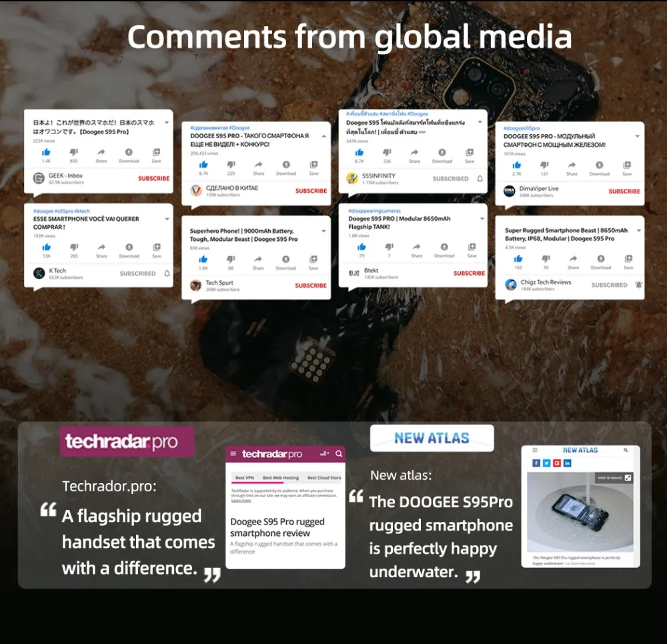Select the Best Cloud Storage tab
667x644 pixels.
pyautogui.click(x=324, y=478)
